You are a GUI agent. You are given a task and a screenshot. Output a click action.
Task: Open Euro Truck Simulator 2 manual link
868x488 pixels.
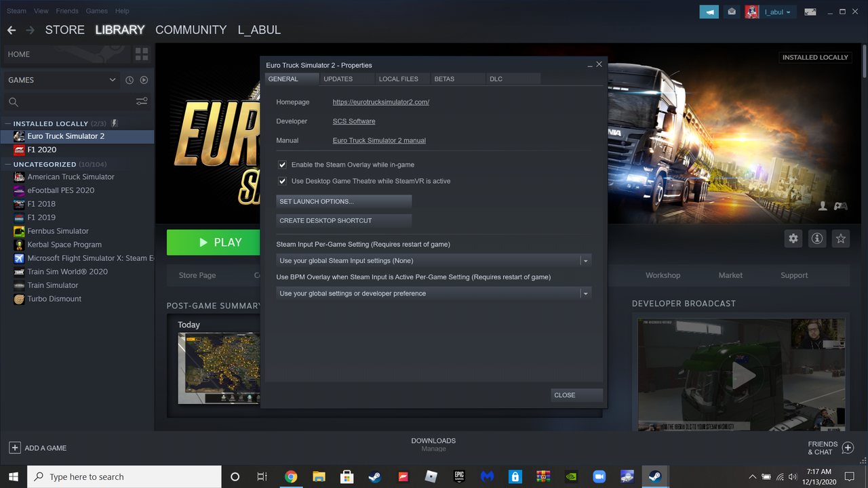point(379,140)
